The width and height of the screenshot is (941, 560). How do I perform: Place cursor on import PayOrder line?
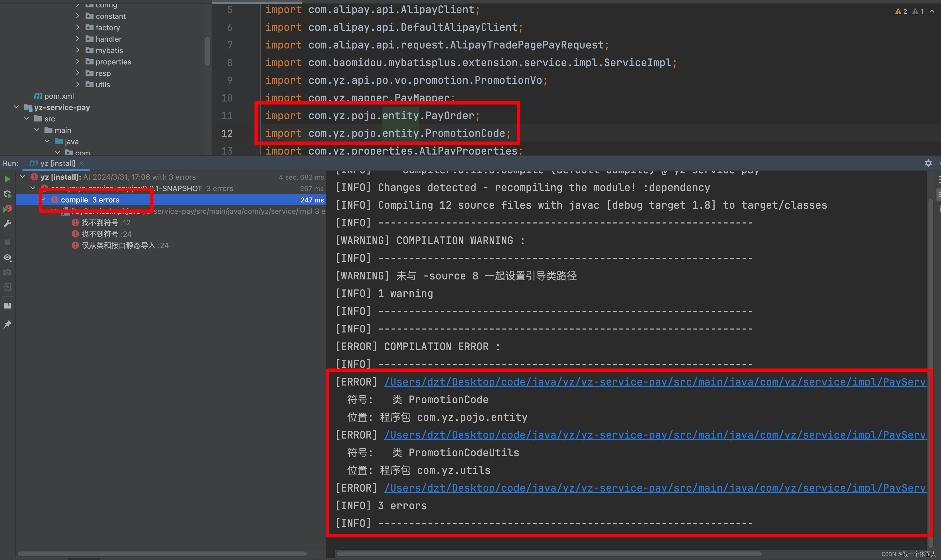pos(372,115)
